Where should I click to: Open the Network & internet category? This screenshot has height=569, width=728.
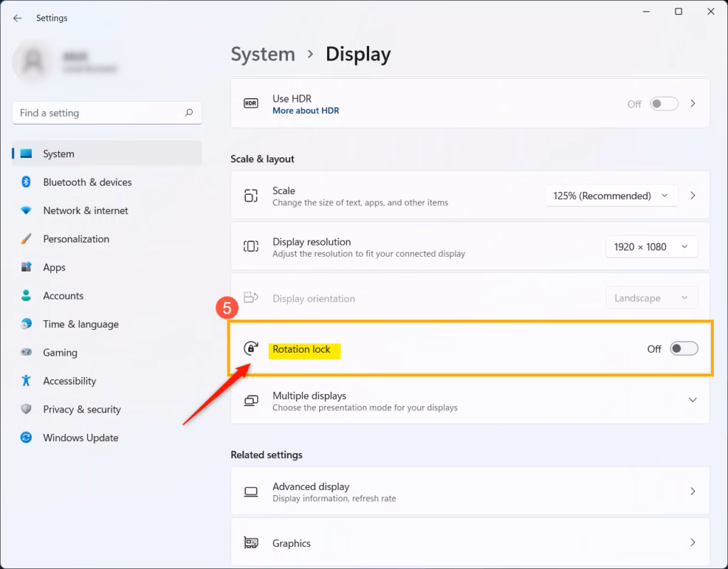[x=85, y=211]
